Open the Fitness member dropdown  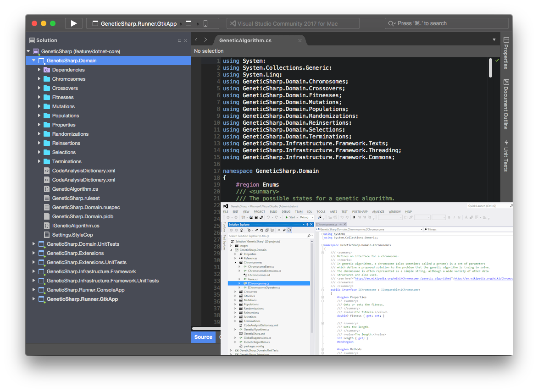click(x=468, y=229)
